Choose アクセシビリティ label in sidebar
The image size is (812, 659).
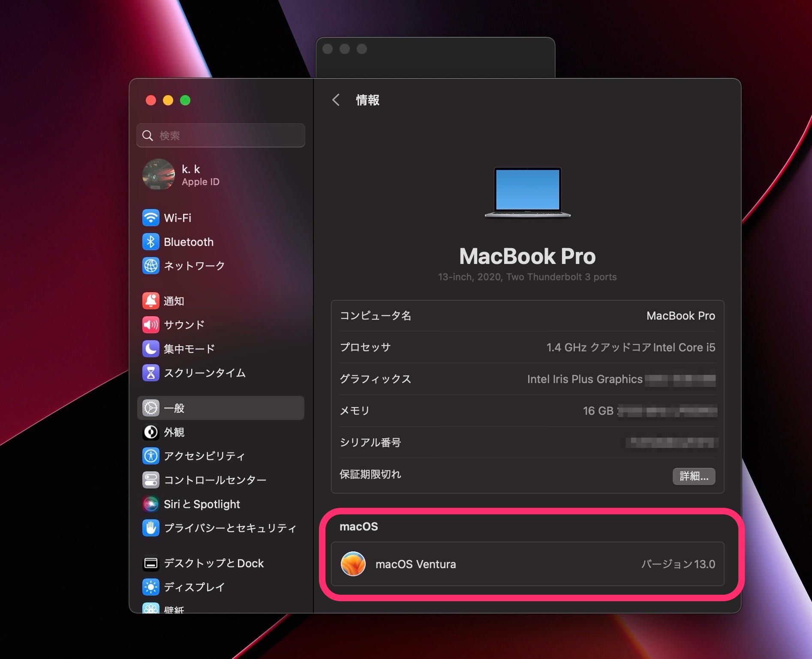click(x=205, y=456)
